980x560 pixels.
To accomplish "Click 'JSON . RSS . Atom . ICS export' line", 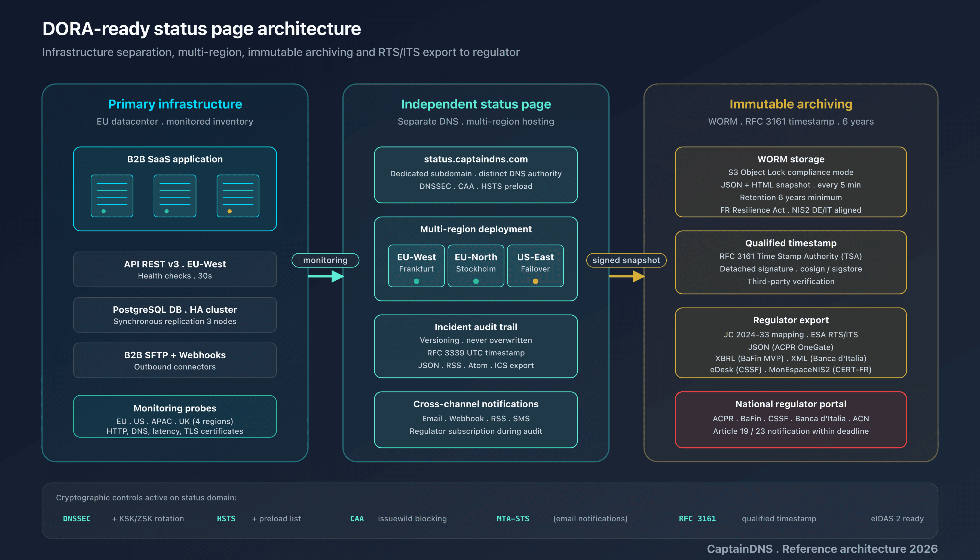I will pyautogui.click(x=476, y=365).
